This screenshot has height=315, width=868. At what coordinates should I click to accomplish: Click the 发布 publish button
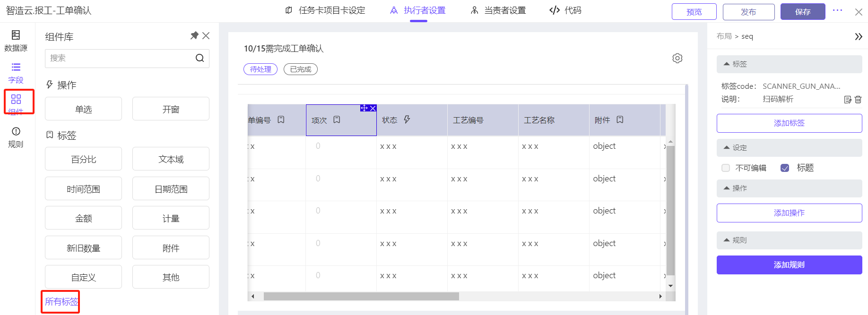[x=748, y=12]
